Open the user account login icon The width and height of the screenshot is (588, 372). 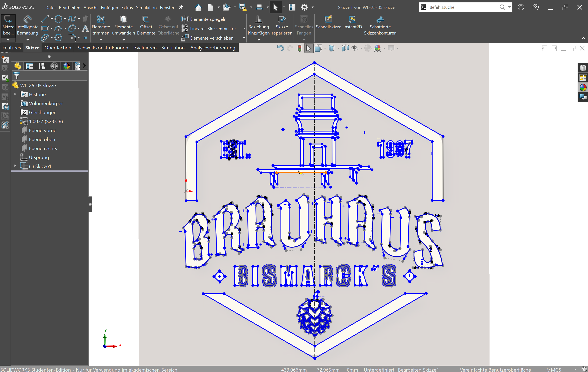pos(521,7)
